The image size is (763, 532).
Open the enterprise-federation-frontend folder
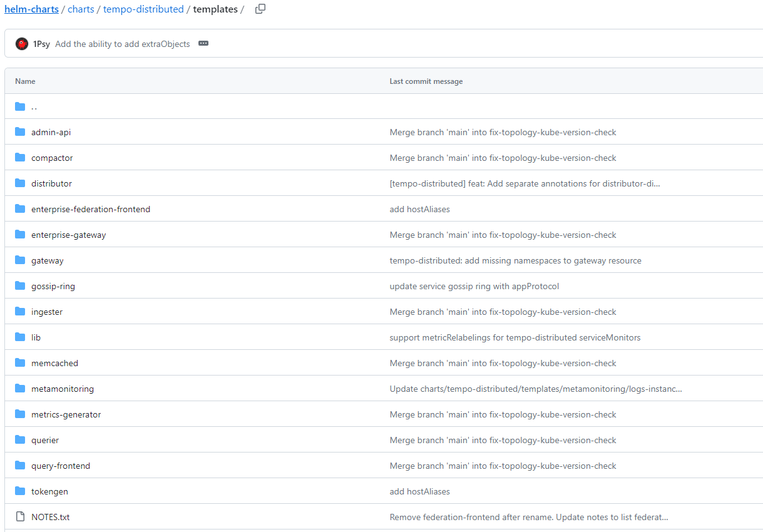(x=91, y=209)
